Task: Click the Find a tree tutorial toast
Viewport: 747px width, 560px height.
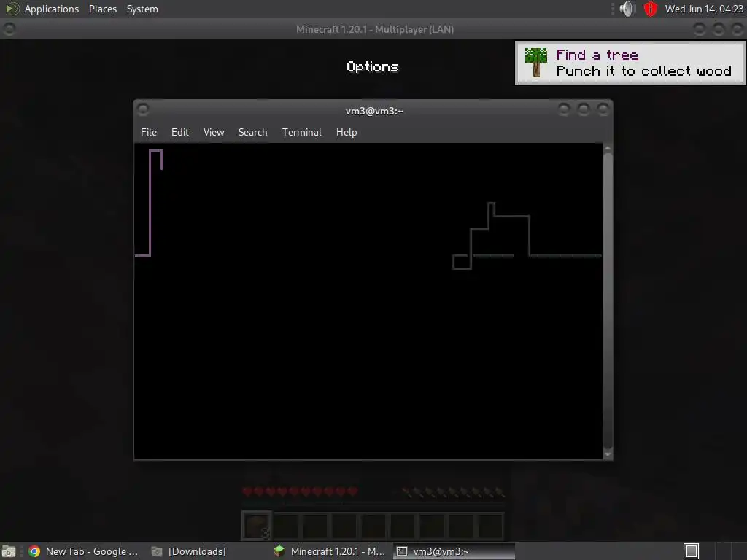Action: coord(630,63)
